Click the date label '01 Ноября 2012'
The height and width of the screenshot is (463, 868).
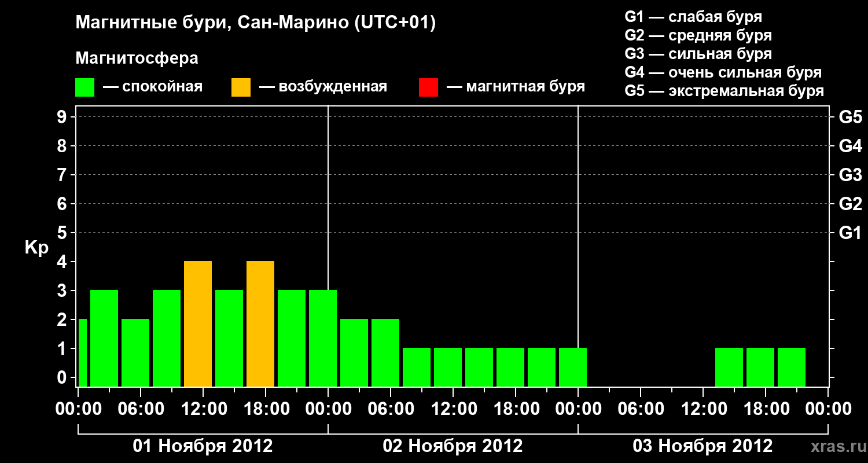coord(203,446)
